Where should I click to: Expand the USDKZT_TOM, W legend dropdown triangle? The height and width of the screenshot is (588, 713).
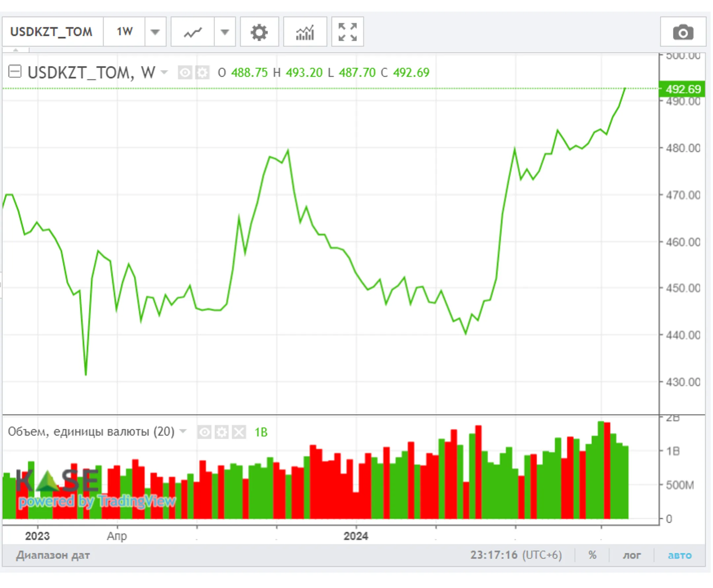[164, 73]
